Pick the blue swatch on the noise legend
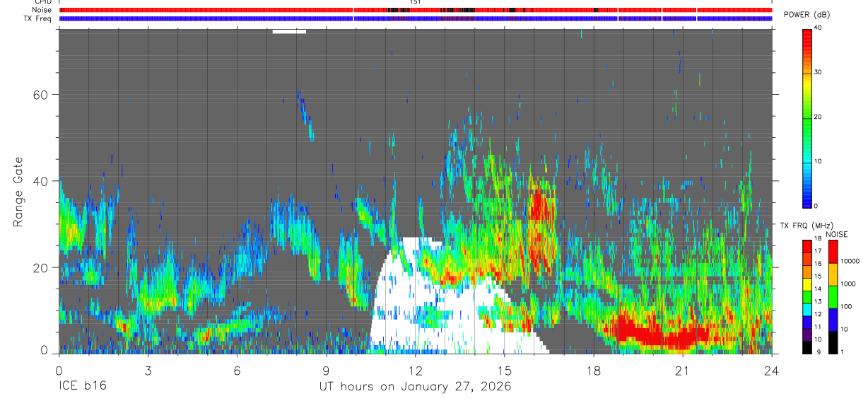The width and height of the screenshot is (868, 401). (x=833, y=320)
